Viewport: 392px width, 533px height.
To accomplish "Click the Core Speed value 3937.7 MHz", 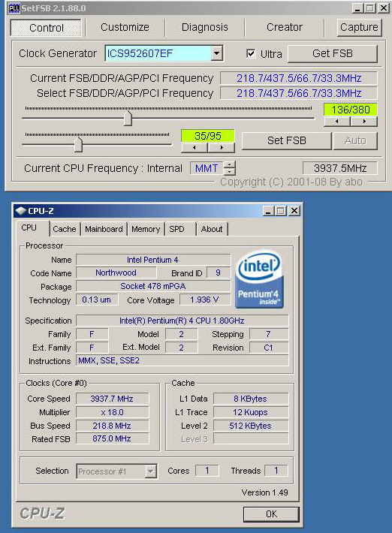I will click(x=112, y=399).
